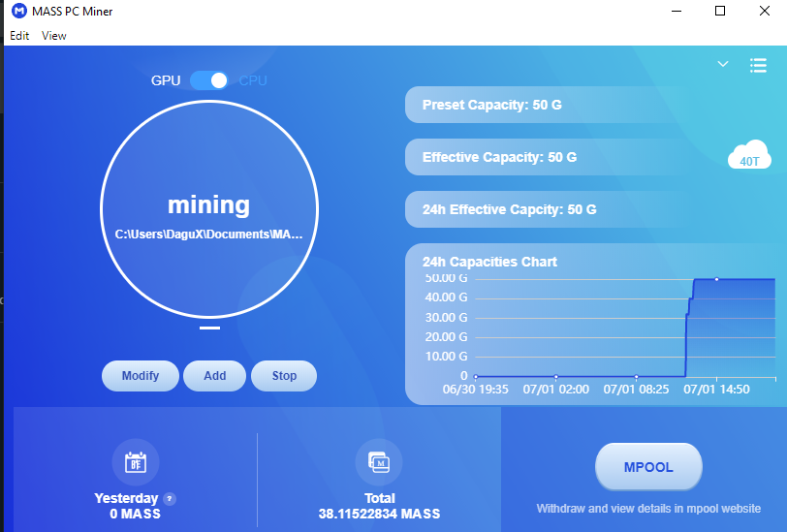This screenshot has width=787, height=532.
Task: Expand the chevron dropdown at top right
Action: [x=722, y=64]
